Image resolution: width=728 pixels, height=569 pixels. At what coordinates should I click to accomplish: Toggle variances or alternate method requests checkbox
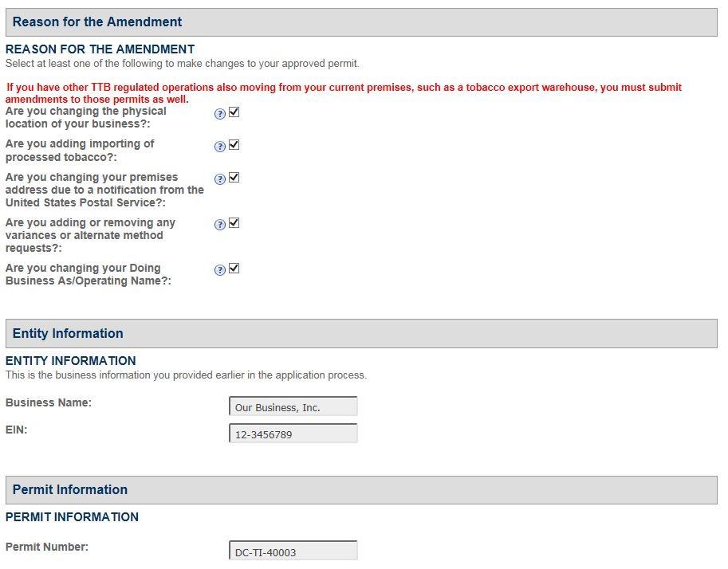click(x=234, y=223)
